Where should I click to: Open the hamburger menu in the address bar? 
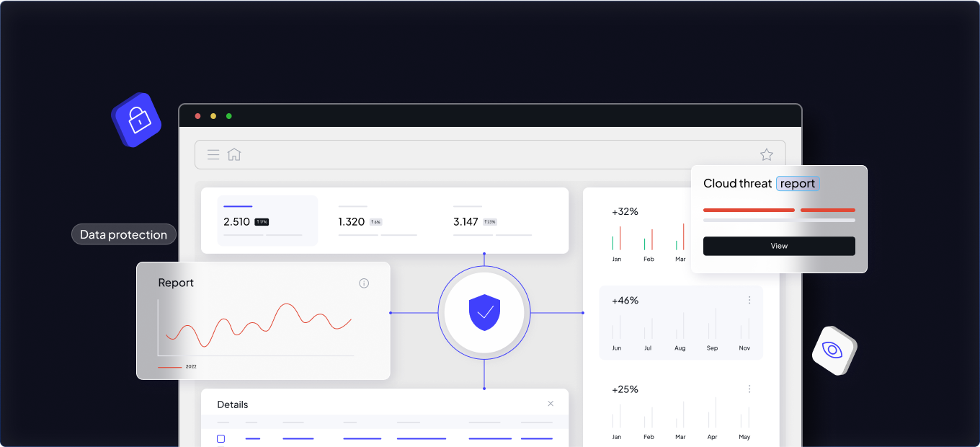click(213, 154)
